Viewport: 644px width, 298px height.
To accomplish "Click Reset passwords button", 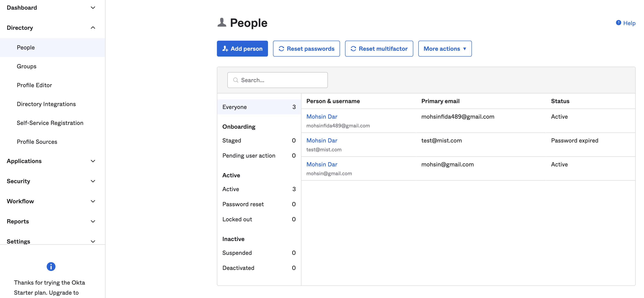I will point(306,49).
